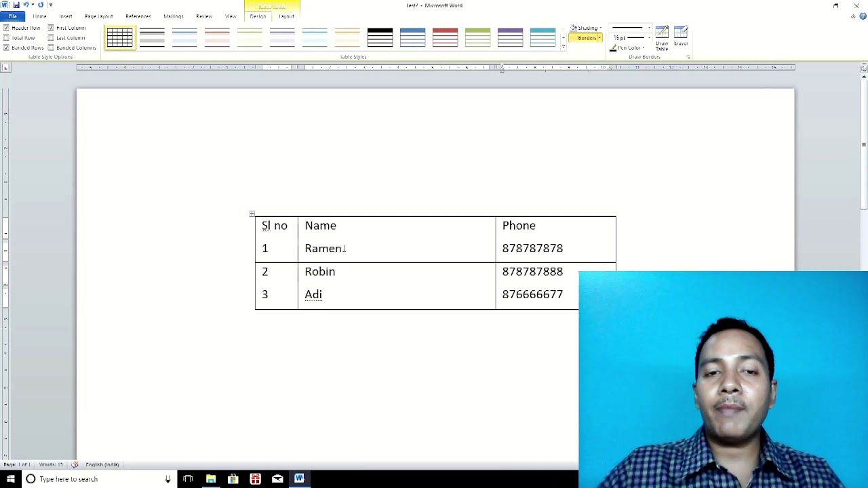868x488 pixels.
Task: Apply the solid black header table style
Action: click(x=380, y=38)
